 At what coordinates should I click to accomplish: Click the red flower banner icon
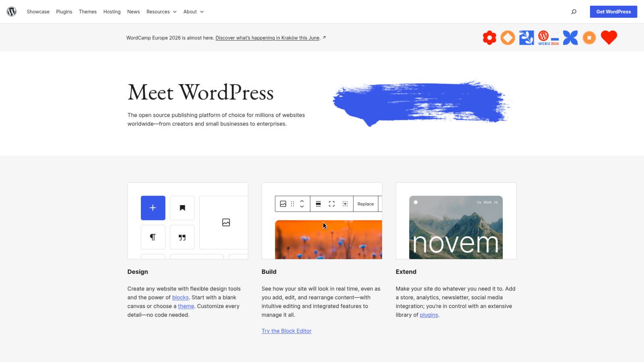coord(489,38)
